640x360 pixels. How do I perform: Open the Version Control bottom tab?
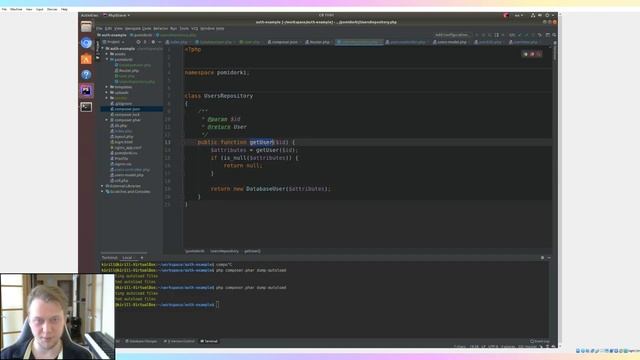click(x=179, y=341)
